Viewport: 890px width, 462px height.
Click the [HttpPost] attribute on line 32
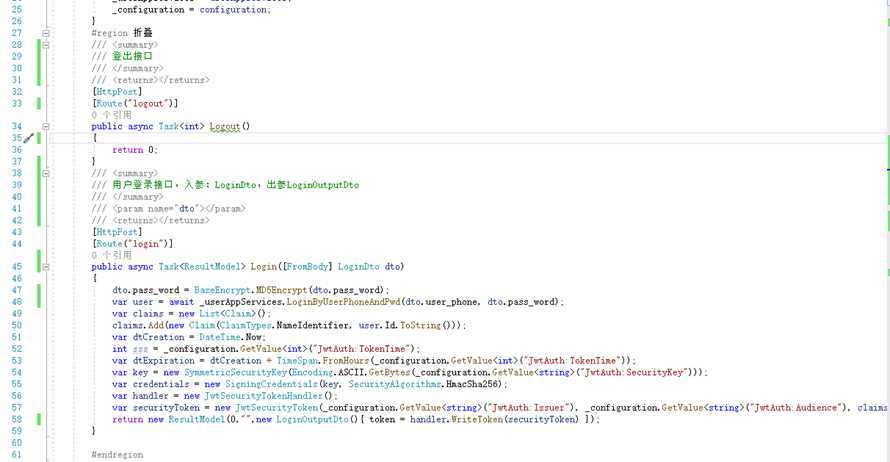tap(117, 91)
